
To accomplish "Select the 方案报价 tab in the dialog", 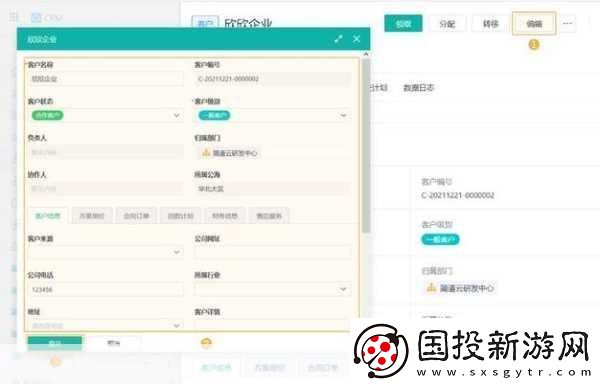I will 92,216.
